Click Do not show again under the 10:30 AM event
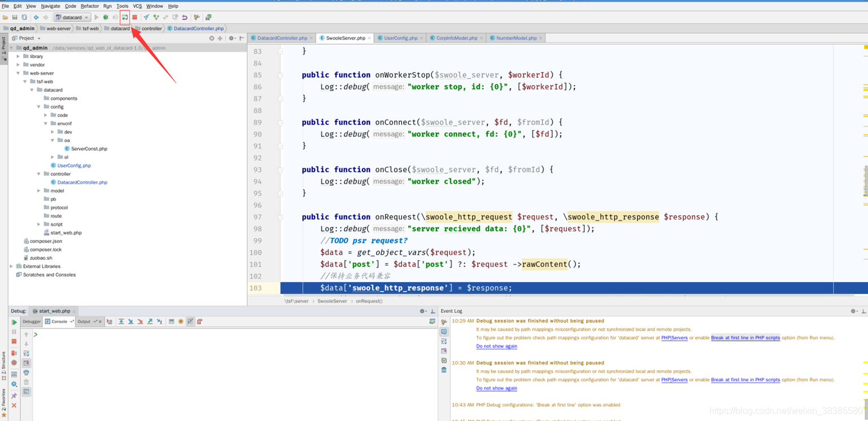Viewport: 868px width, 421px height. [x=496, y=388]
